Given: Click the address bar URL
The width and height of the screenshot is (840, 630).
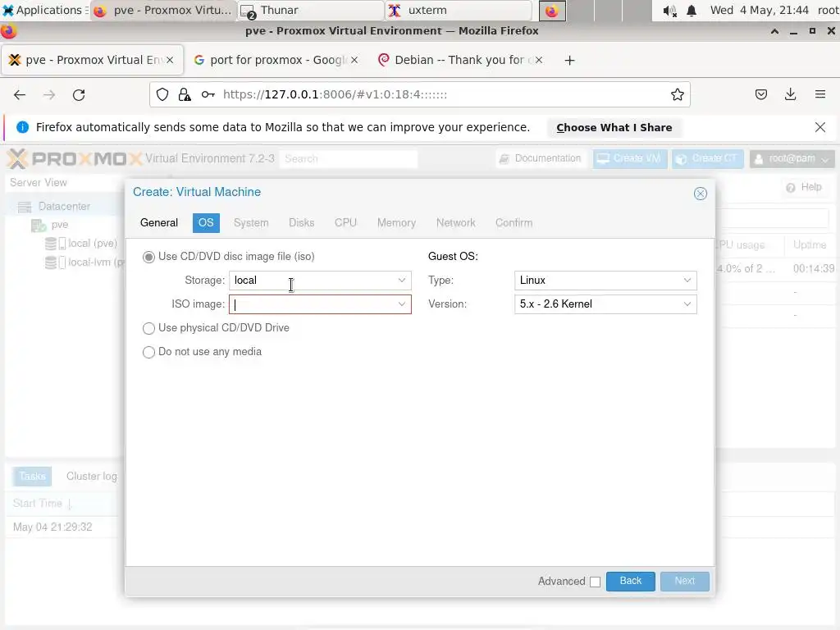Looking at the screenshot, I should (x=335, y=95).
